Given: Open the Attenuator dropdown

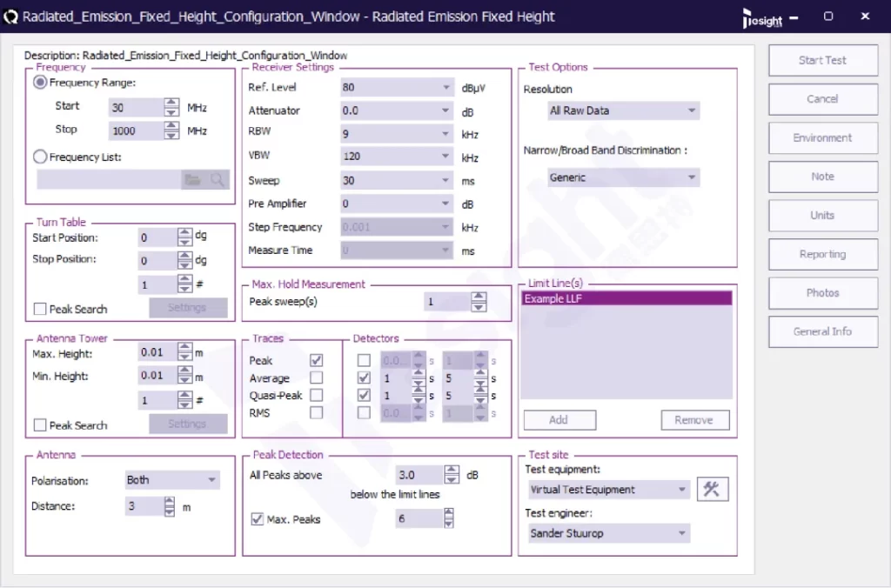Looking at the screenshot, I should (397, 110).
